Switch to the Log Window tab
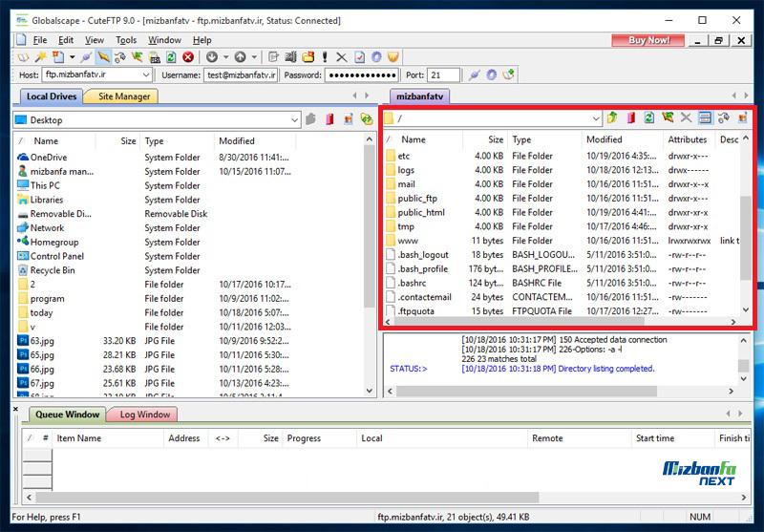The image size is (764, 532). coord(144,415)
